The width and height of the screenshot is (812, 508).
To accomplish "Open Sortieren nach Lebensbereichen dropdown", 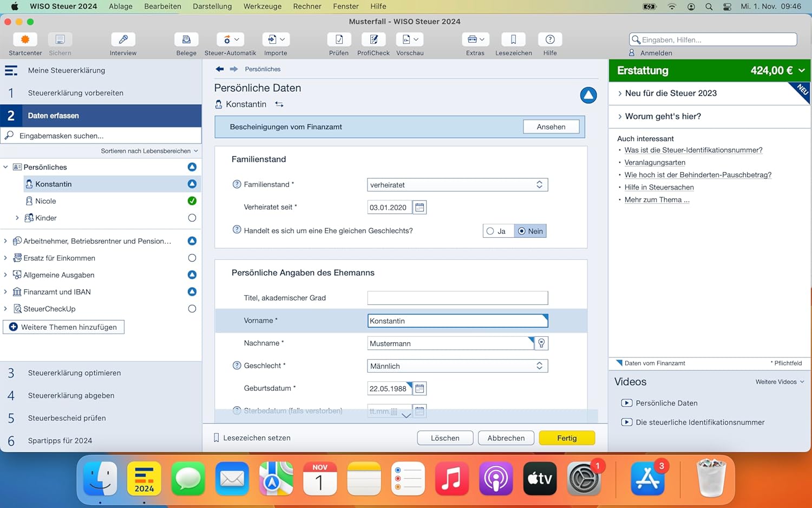I will tap(149, 151).
